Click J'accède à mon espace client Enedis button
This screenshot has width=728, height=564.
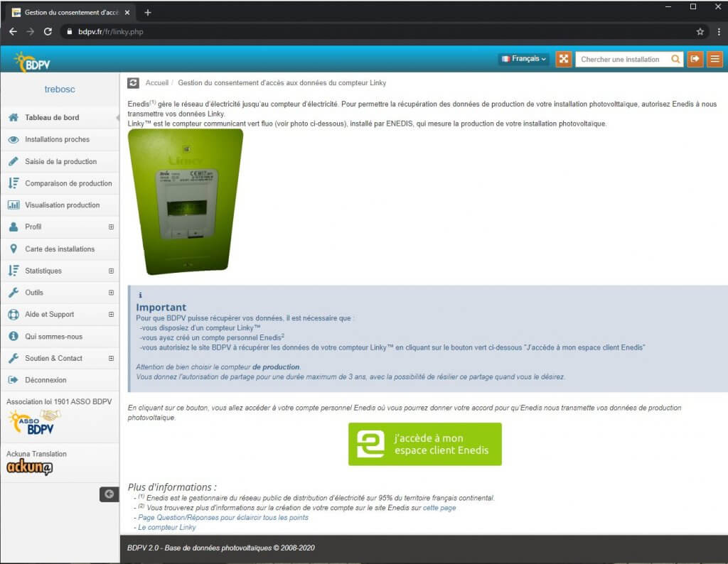pos(425,444)
